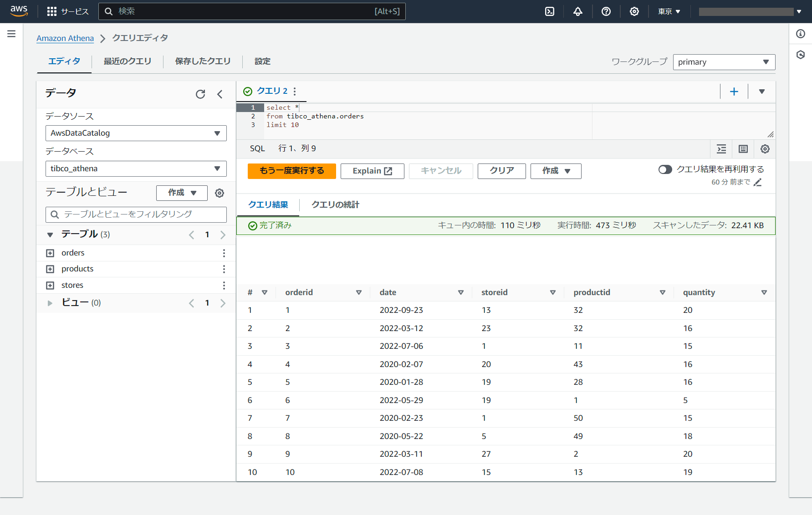
Task: Open テーブルとビュー settings gear
Action: (x=220, y=193)
